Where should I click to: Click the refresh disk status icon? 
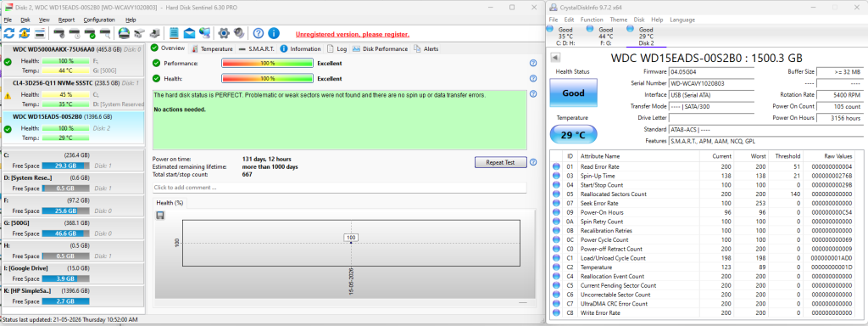(9, 33)
